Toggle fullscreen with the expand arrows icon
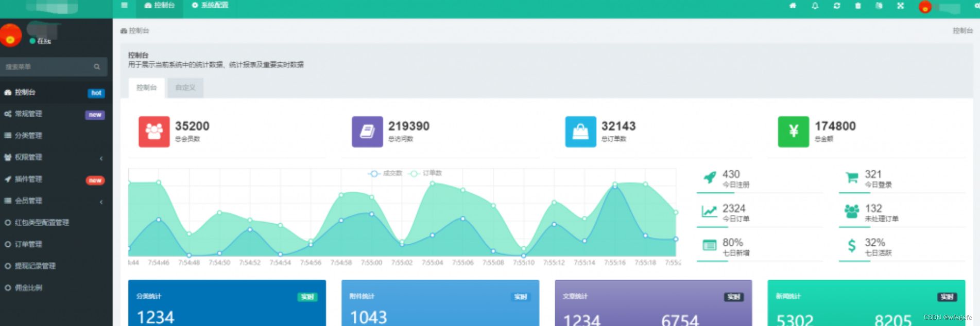This screenshot has width=980, height=326. pyautogui.click(x=900, y=6)
